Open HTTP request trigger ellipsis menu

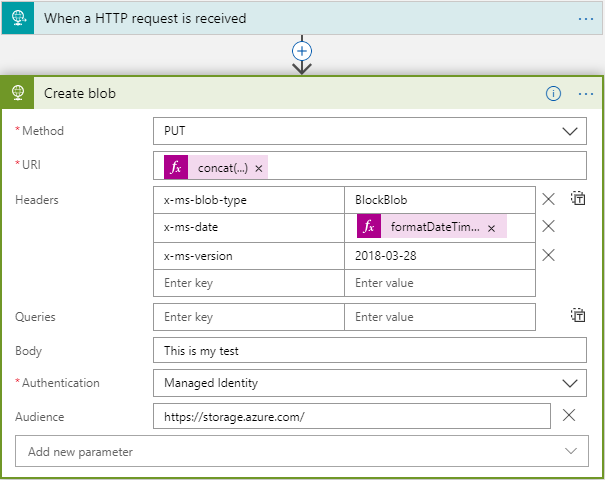pos(586,18)
